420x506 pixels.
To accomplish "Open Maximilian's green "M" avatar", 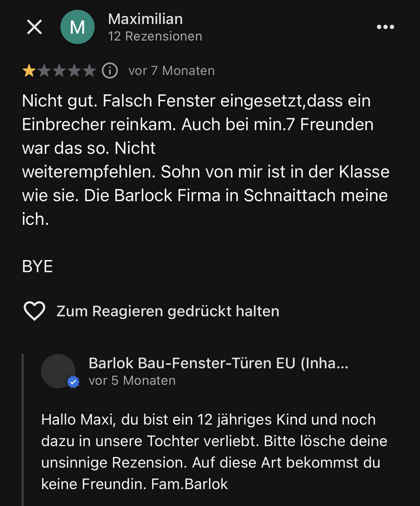I will click(77, 27).
